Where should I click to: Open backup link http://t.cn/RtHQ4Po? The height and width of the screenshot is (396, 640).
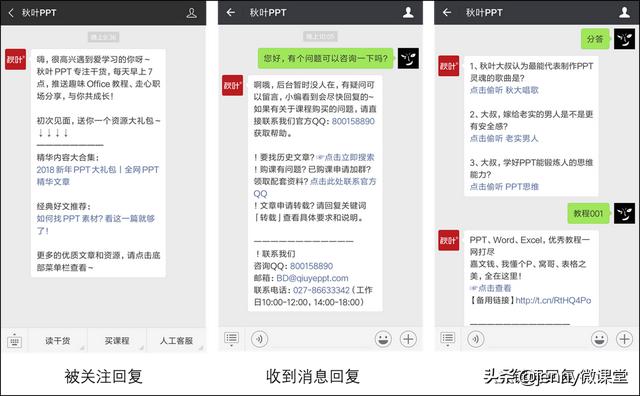(553, 300)
